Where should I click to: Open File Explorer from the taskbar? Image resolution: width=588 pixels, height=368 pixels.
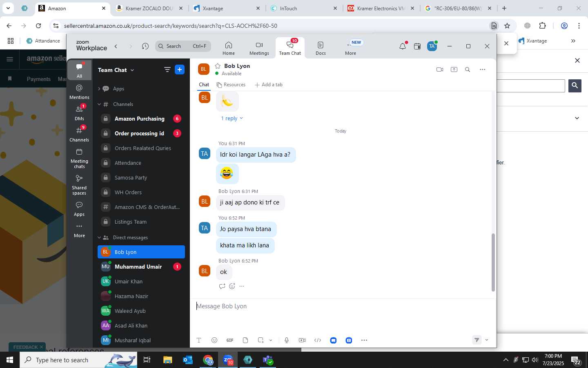(168, 360)
